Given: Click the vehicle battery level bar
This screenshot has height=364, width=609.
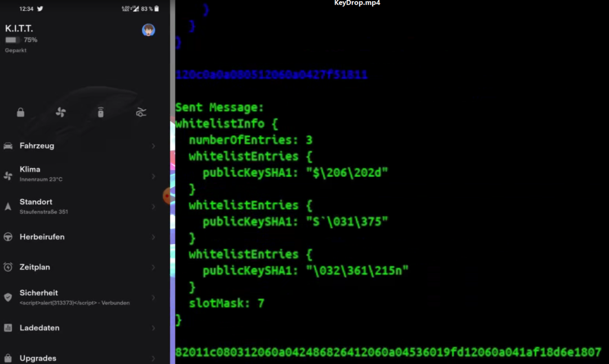Looking at the screenshot, I should 12,40.
